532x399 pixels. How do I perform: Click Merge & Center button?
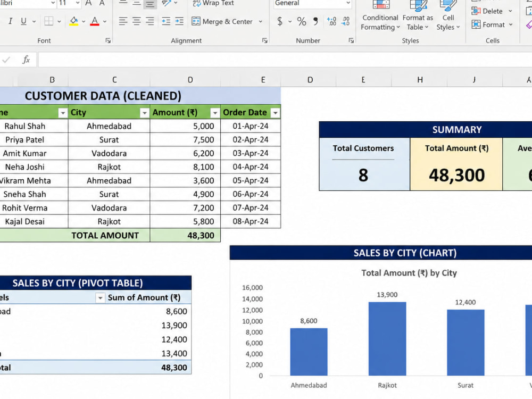(222, 21)
